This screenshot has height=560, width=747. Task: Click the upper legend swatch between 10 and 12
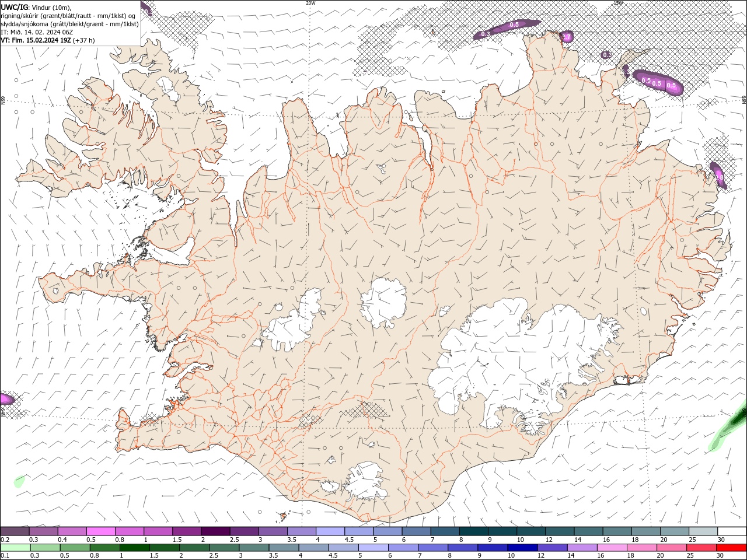point(531,531)
